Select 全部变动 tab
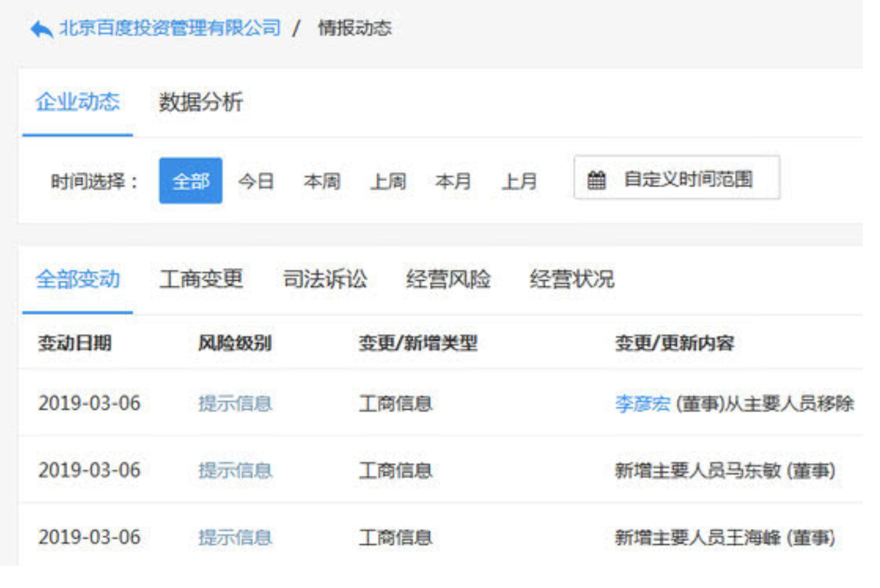This screenshot has height=588, width=880. coord(77,279)
